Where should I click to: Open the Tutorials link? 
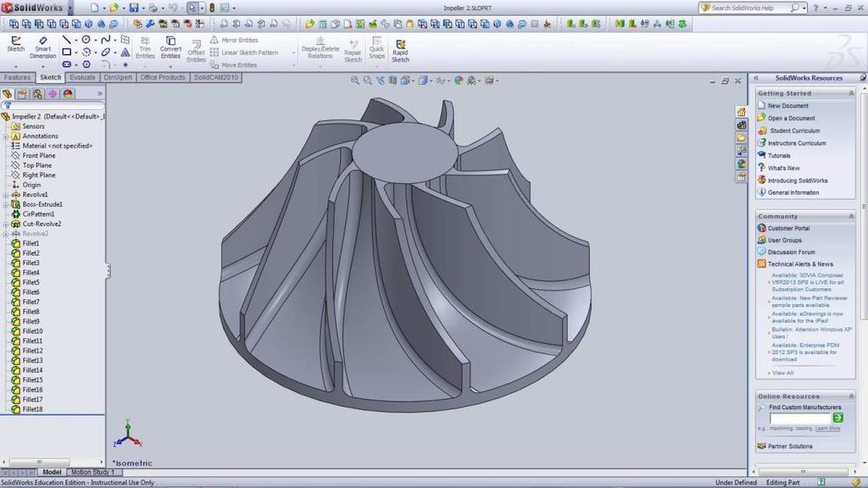[779, 156]
